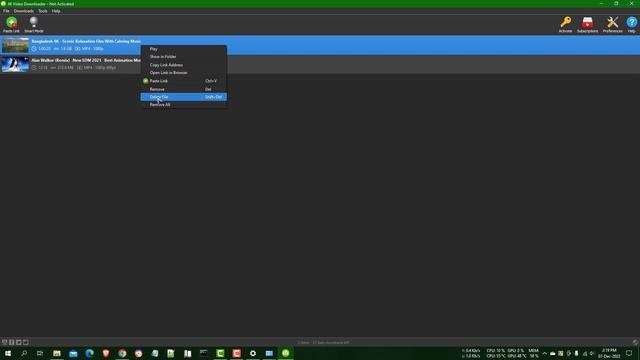Choose Remove in context menu

coord(184,89)
